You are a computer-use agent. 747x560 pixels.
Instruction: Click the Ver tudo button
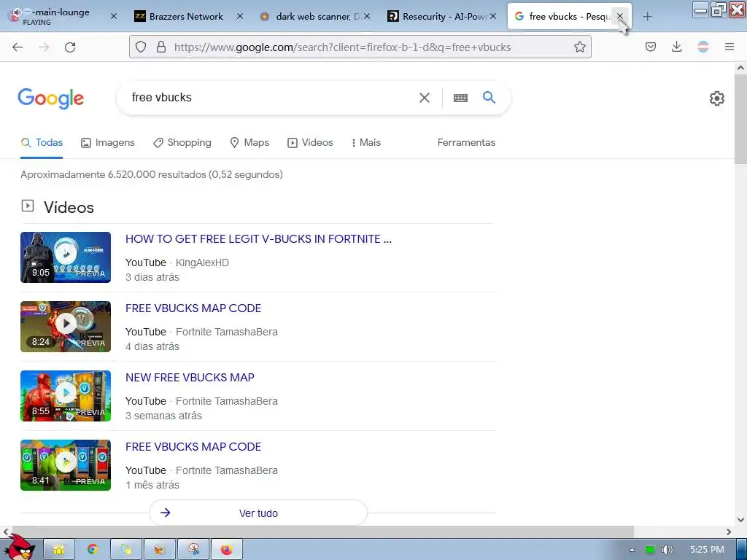258,513
